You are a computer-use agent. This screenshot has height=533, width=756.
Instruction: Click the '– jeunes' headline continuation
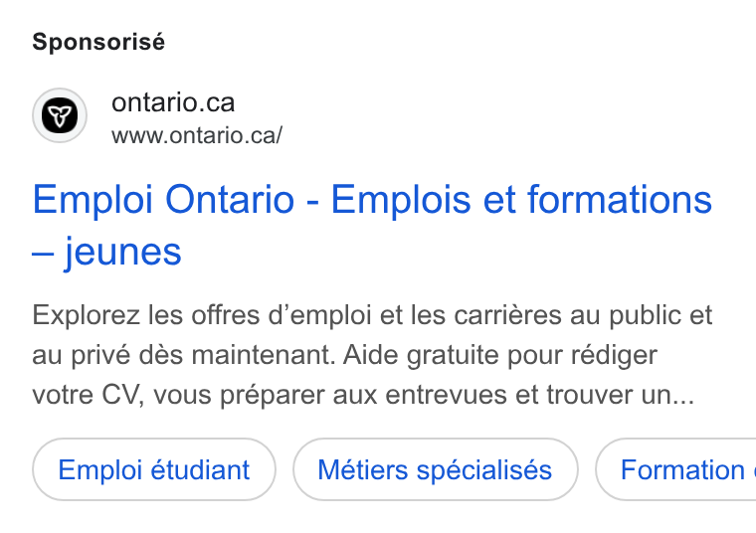point(107,252)
